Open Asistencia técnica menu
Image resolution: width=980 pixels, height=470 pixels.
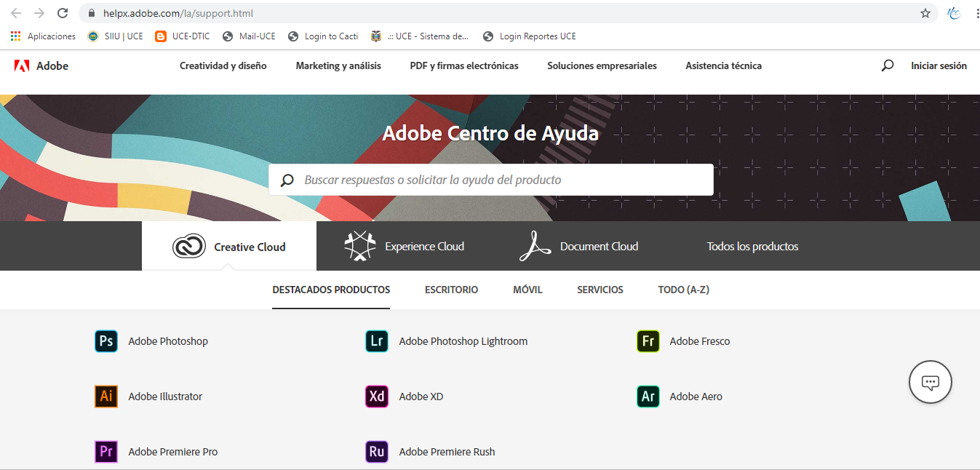coord(723,65)
